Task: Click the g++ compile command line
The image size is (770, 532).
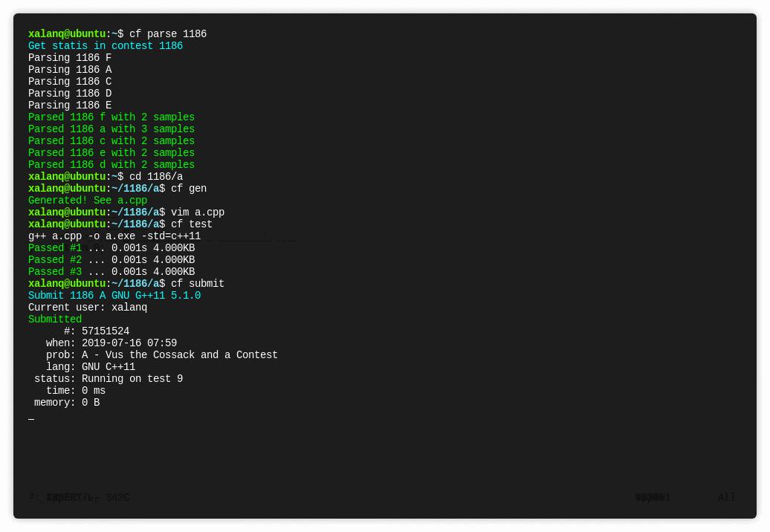Action: point(114,236)
